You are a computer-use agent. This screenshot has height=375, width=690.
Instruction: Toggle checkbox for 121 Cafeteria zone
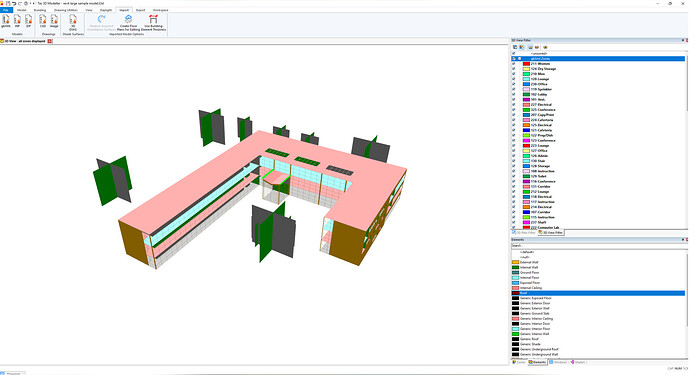[x=514, y=130]
